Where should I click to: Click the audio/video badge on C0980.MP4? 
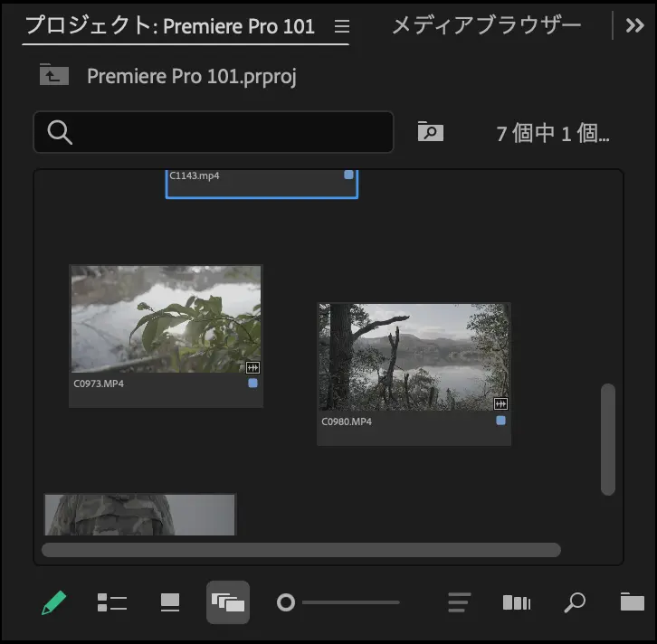click(x=500, y=403)
